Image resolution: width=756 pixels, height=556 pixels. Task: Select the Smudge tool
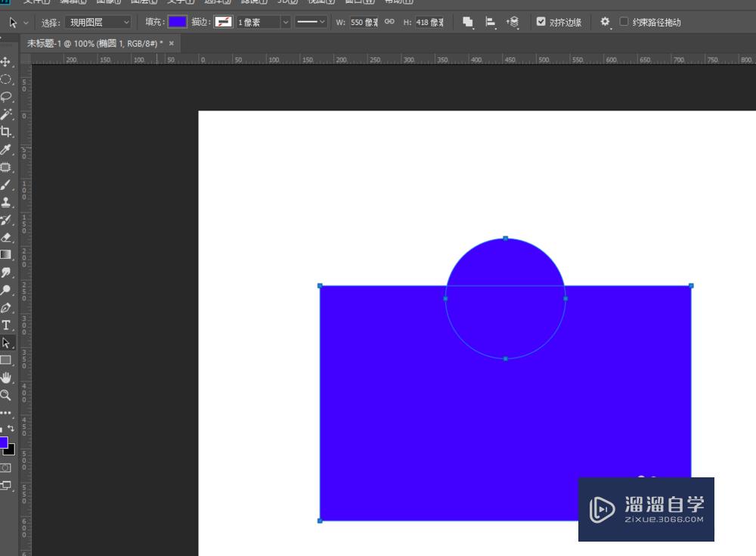[x=6, y=272]
